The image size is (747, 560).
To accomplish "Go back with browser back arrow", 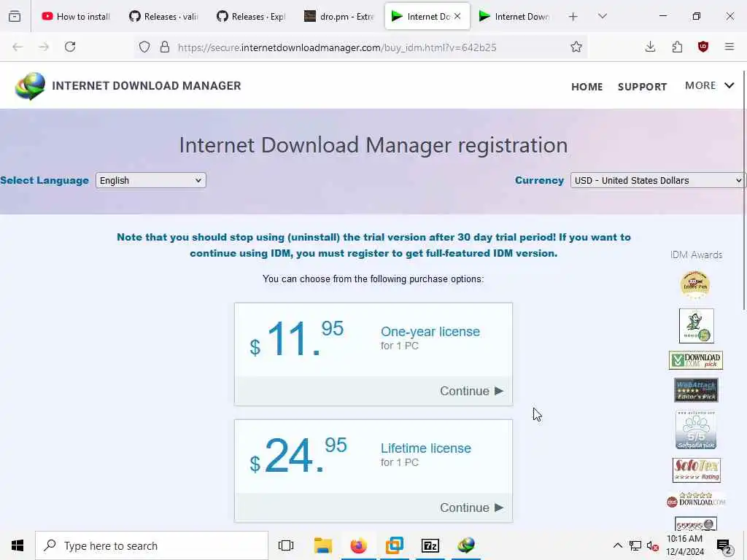I will click(18, 47).
